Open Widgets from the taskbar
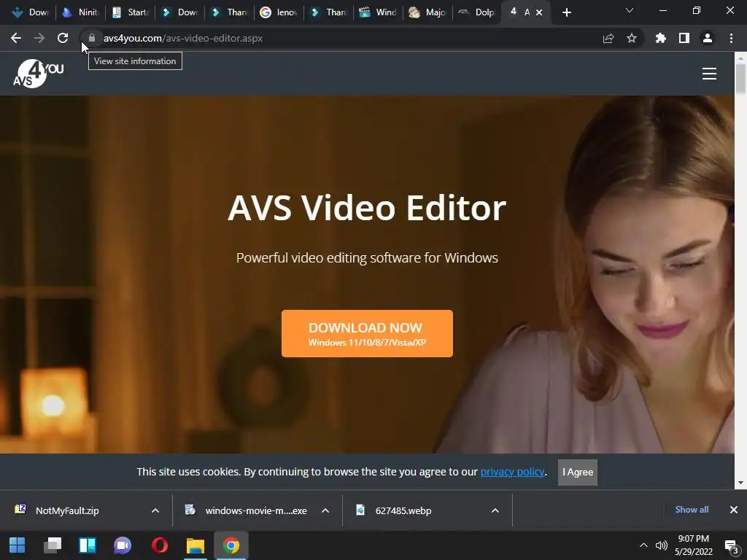Viewport: 747px width, 560px height. click(x=88, y=545)
